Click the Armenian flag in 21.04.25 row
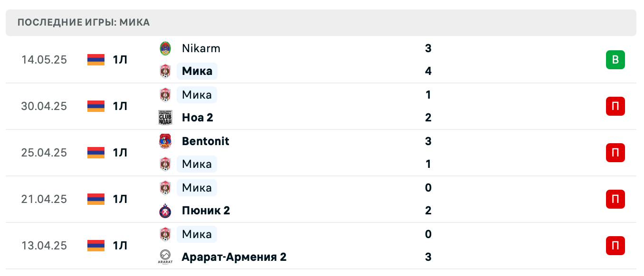The height and width of the screenshot is (276, 644). point(96,199)
